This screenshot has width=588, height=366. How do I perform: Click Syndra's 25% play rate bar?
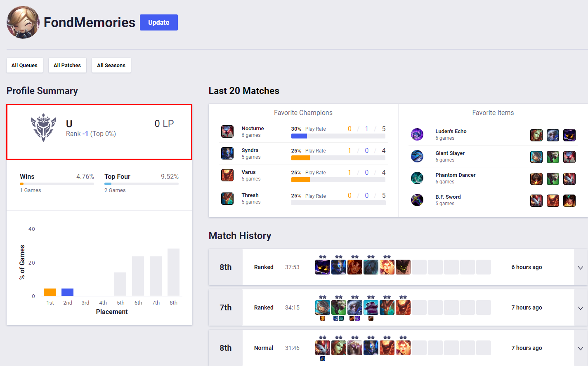[338, 158]
